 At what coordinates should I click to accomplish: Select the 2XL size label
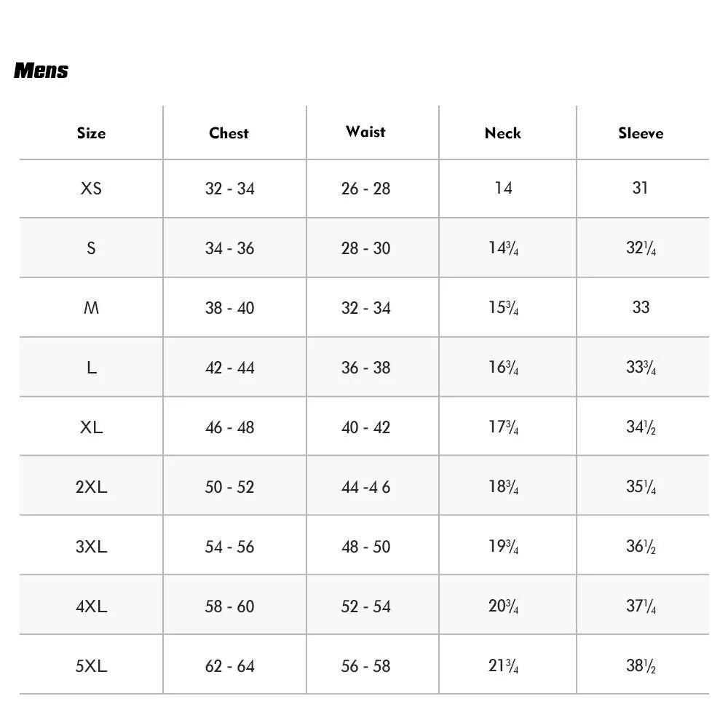tap(91, 486)
